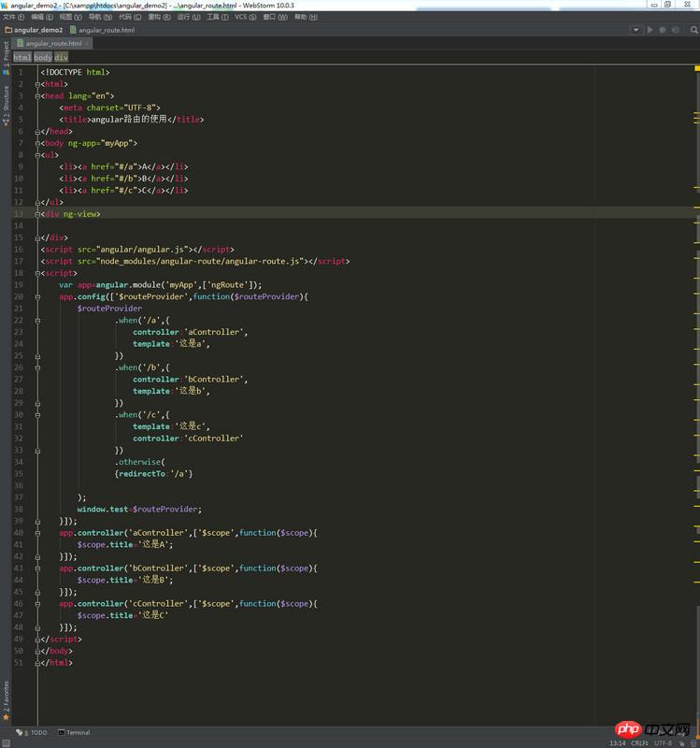Click the inspection status indicator above scrollbar
This screenshot has width=700, height=748.
click(696, 68)
